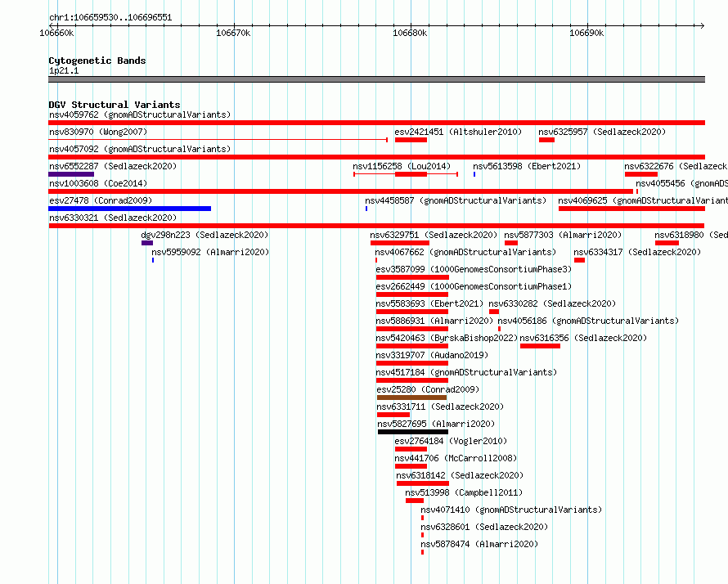The image size is (728, 584).
Task: Click the esv25280 (Conrad2009) label
Action: [x=428, y=389]
